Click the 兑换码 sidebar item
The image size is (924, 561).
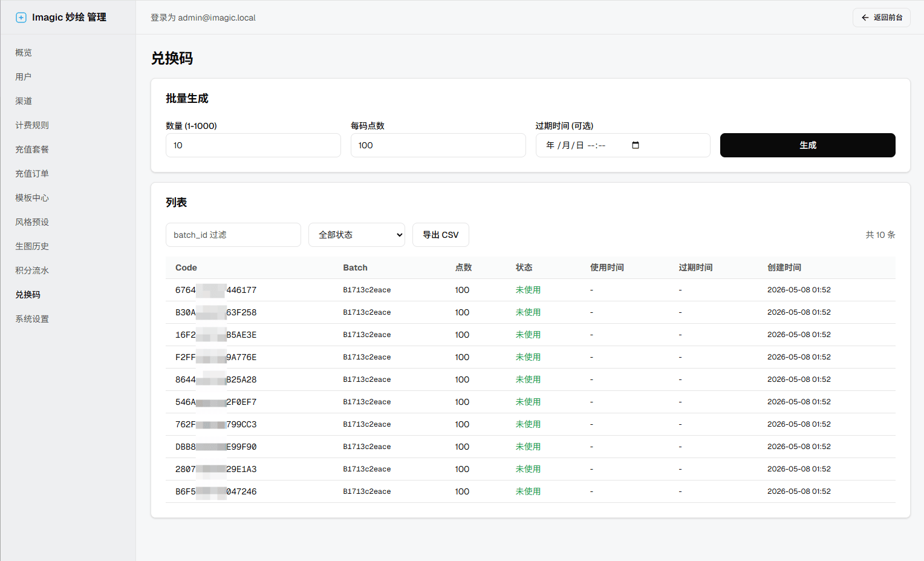(x=28, y=295)
